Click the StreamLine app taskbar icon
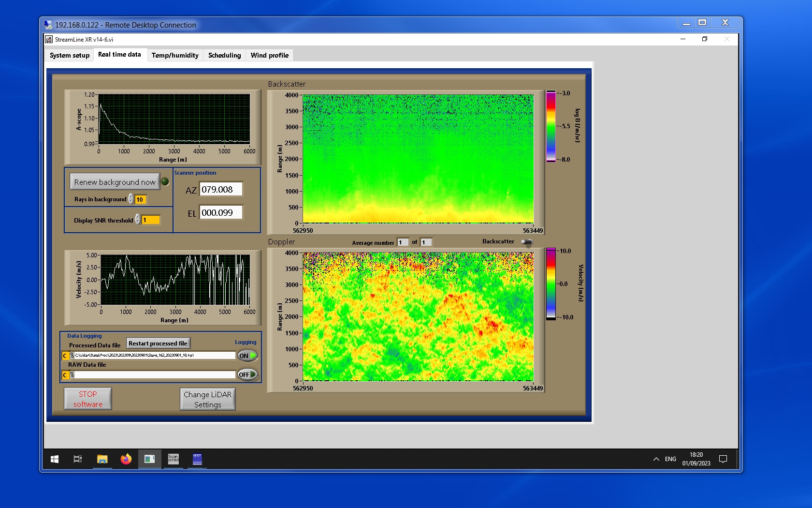The height and width of the screenshot is (508, 812). pos(149,459)
